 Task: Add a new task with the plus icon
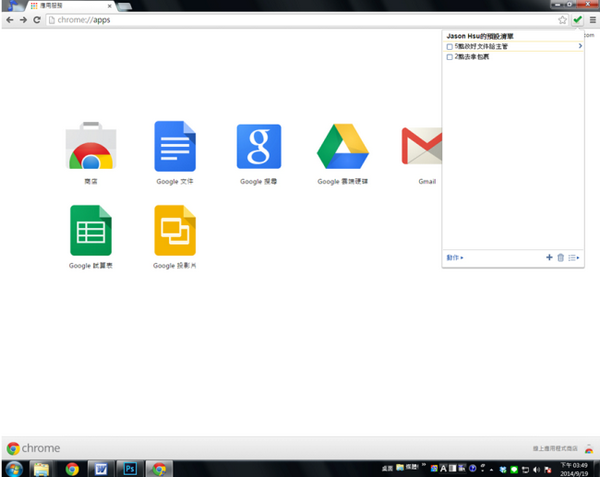click(x=549, y=257)
